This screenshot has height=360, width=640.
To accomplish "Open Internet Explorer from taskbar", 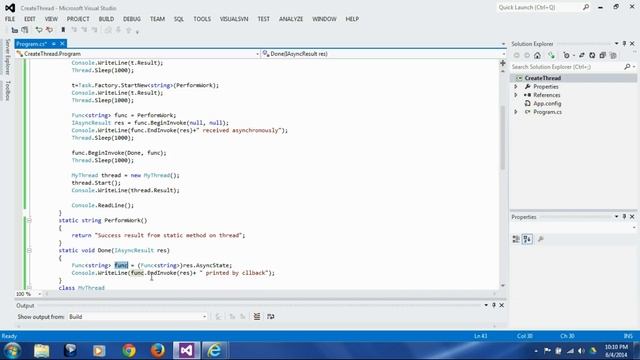I will click(x=215, y=351).
